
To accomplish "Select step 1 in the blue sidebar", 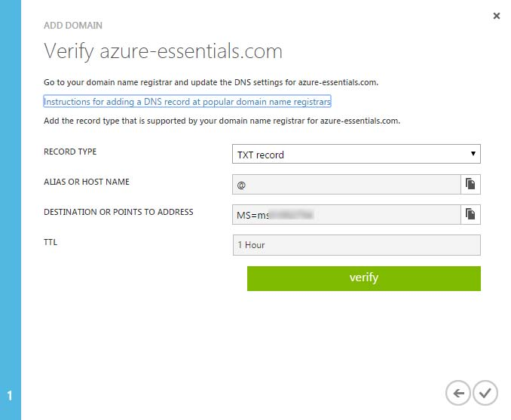I will tap(10, 395).
